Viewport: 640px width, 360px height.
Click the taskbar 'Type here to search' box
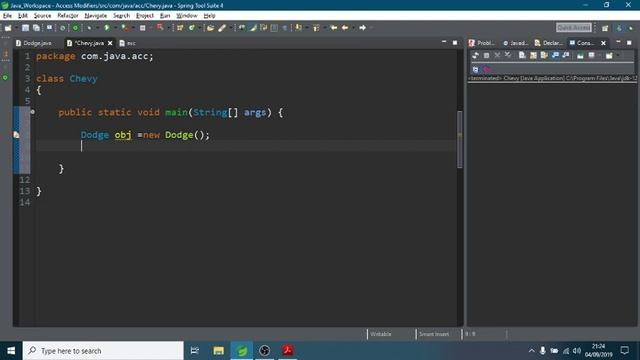[x=103, y=351]
